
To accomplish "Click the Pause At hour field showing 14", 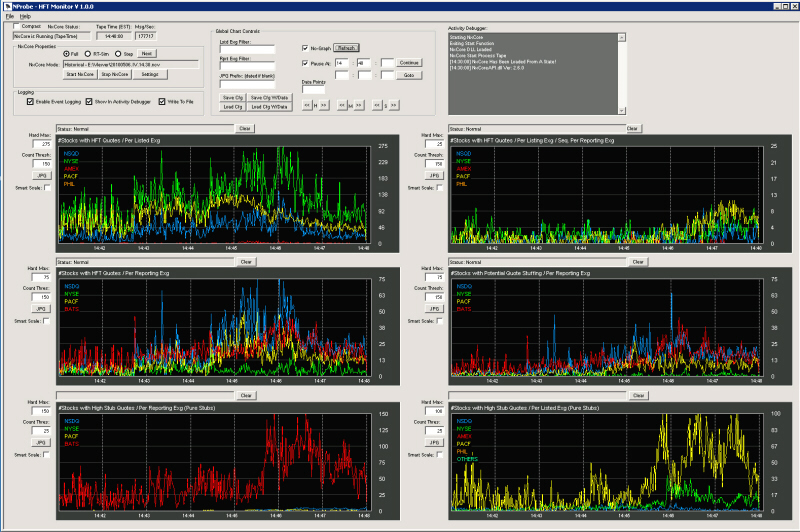I will [x=341, y=63].
